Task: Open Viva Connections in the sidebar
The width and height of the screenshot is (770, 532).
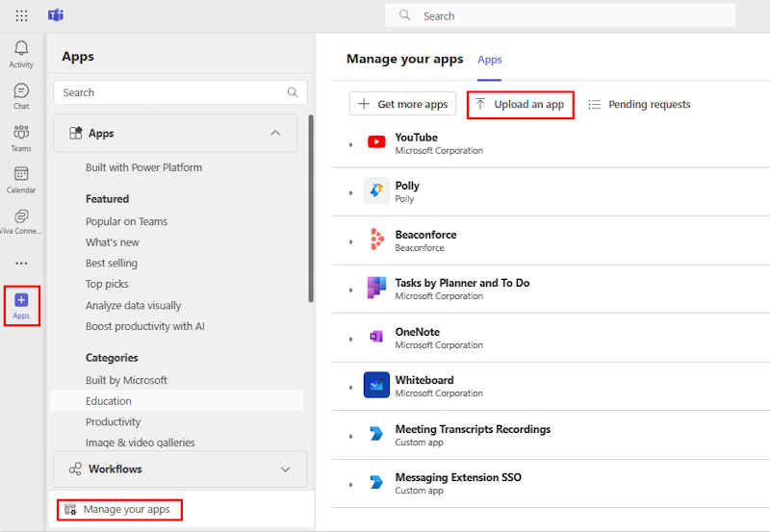Action: click(x=21, y=215)
